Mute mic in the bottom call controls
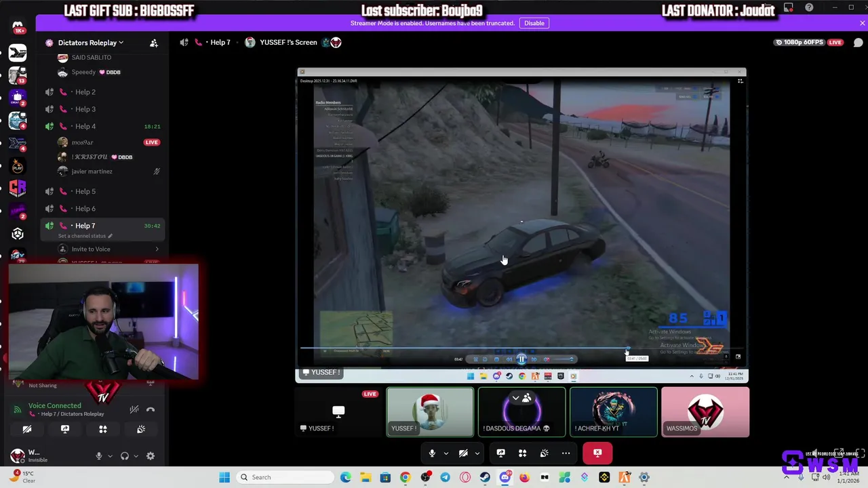The height and width of the screenshot is (488, 868). [x=432, y=453]
